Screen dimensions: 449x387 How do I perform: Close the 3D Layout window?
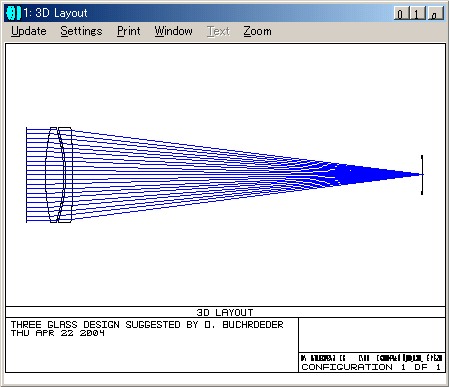point(435,13)
